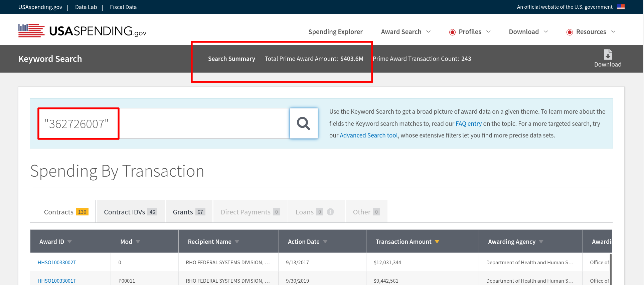
Task: Switch to the Contract IDVs tab
Action: click(x=131, y=211)
